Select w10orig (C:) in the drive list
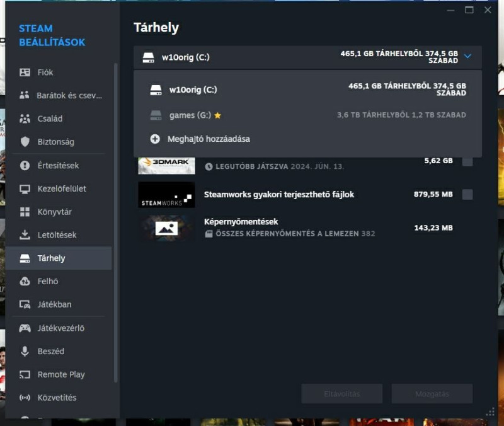The image size is (504, 426). point(307,89)
